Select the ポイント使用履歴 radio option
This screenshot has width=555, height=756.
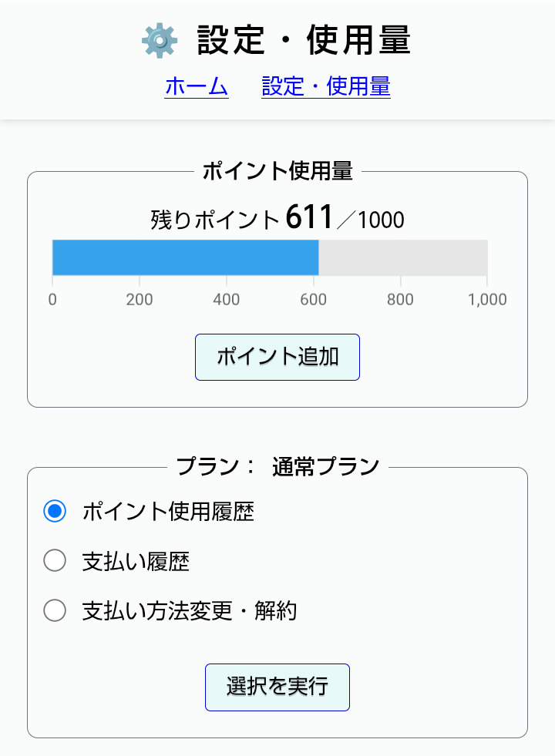[x=55, y=511]
